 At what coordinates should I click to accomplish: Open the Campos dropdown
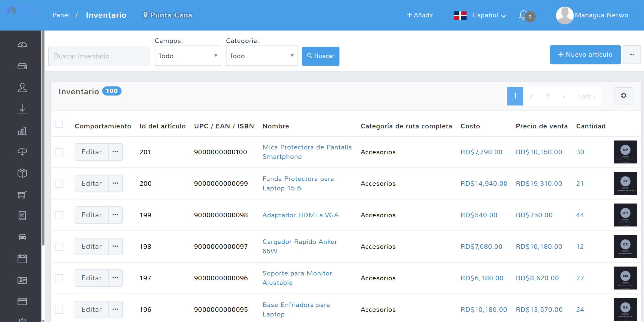coord(188,56)
